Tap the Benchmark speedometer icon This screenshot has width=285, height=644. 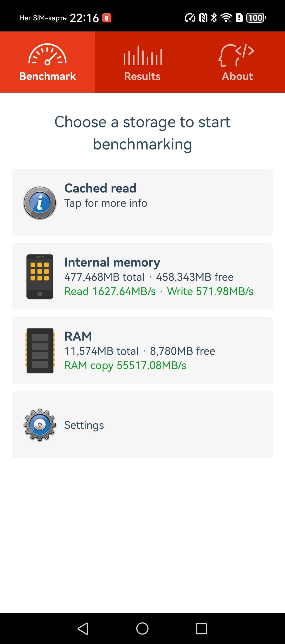47,55
